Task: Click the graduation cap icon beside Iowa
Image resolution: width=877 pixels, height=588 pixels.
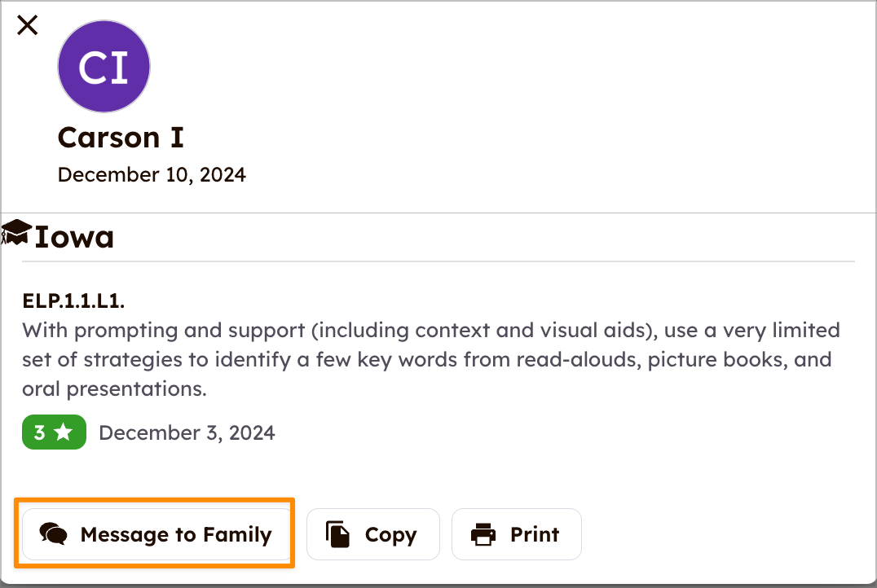Action: click(15, 233)
